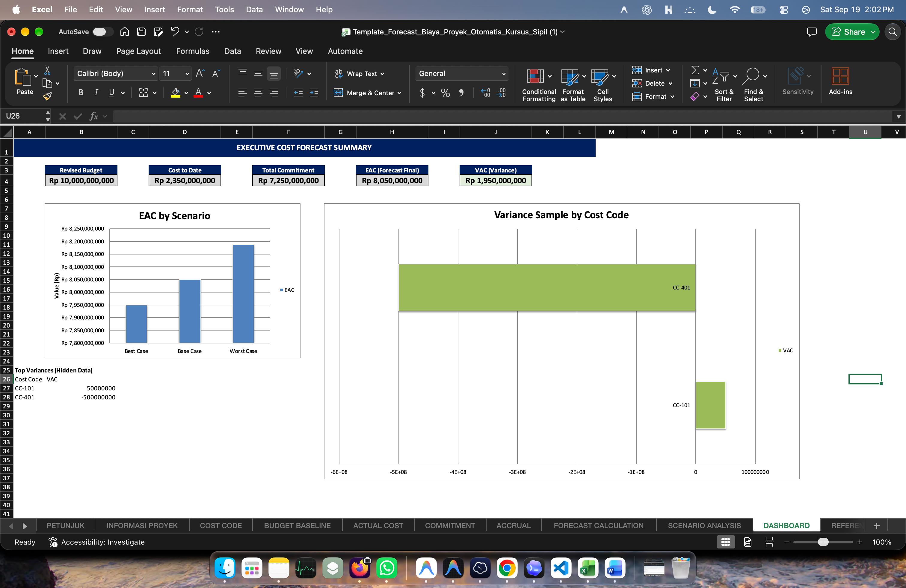Click the Insert Function fx icon
Screen dimensions: 906x588
tap(94, 116)
